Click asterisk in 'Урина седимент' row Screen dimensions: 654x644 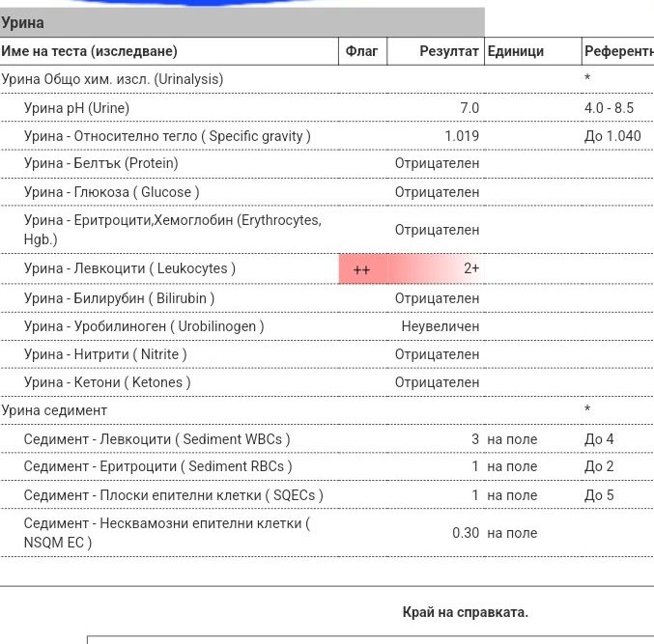[x=587, y=408]
